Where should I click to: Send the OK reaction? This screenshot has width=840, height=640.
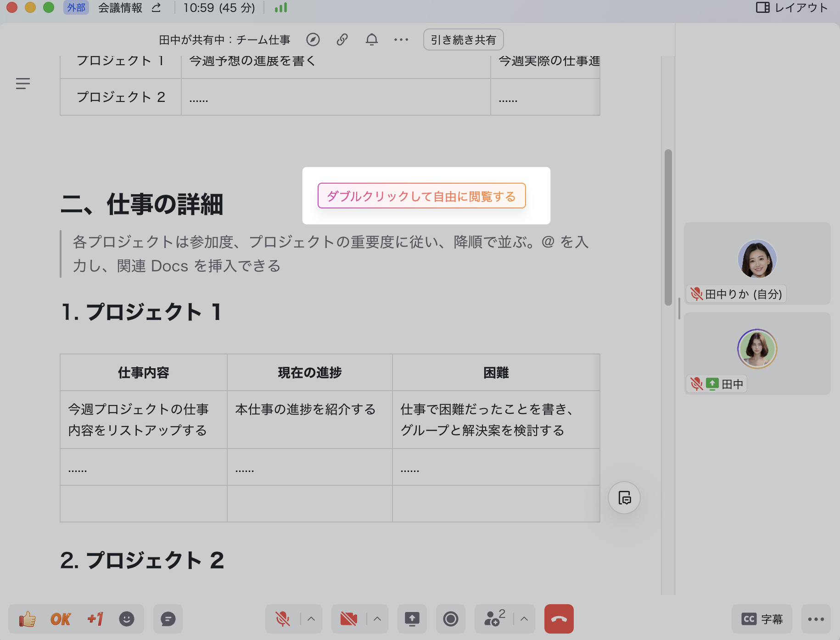point(61,619)
